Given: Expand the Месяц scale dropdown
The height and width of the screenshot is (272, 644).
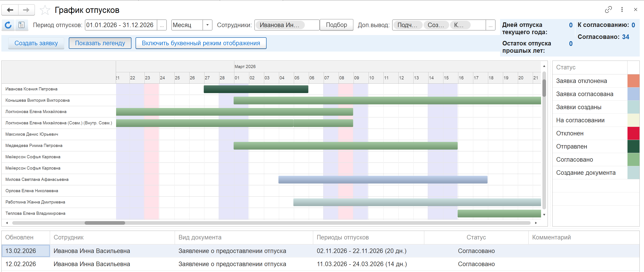Looking at the screenshot, I should click(x=207, y=25).
